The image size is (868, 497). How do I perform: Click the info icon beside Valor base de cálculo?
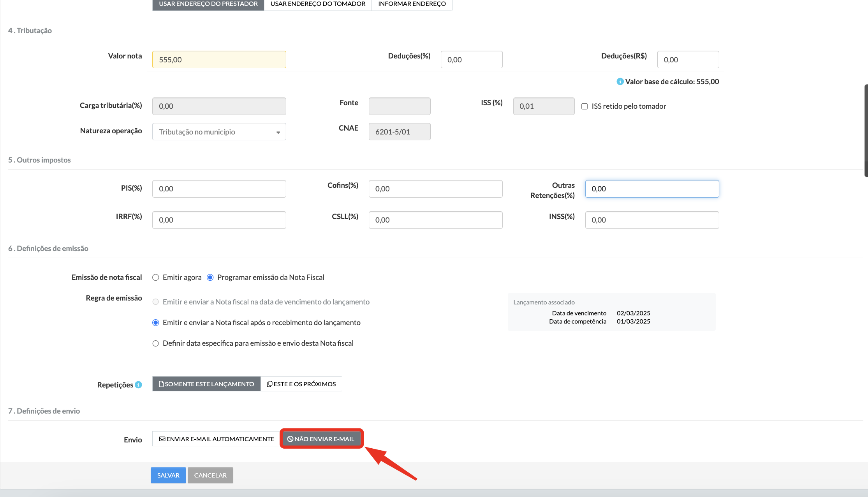pos(620,81)
